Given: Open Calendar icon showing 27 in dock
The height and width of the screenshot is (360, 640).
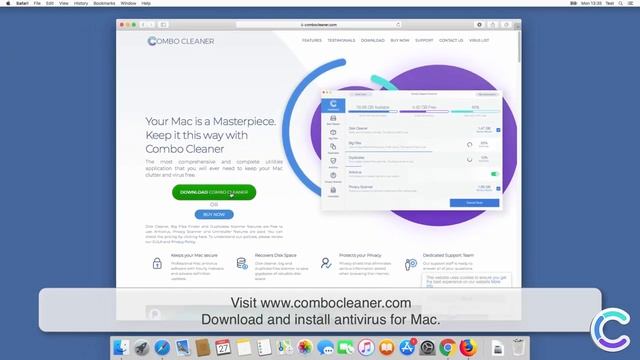Looking at the screenshot, I should 223,348.
